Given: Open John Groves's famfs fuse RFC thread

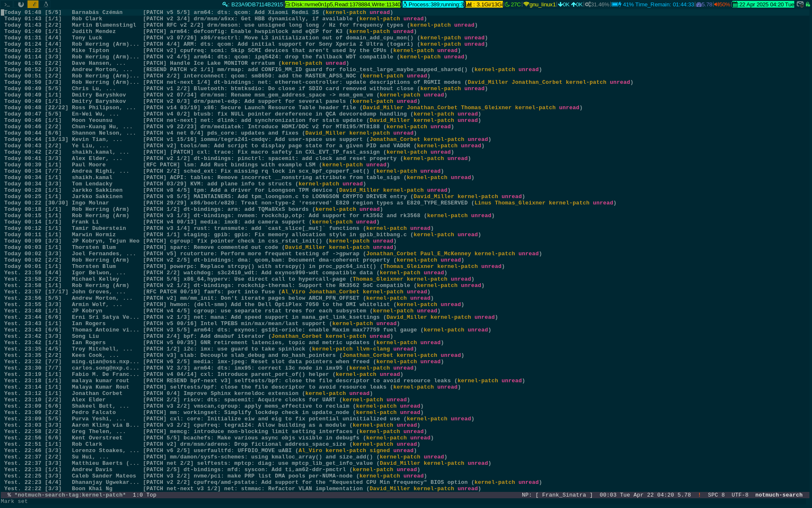Looking at the screenshot, I should pyautogui.click(x=406, y=292).
